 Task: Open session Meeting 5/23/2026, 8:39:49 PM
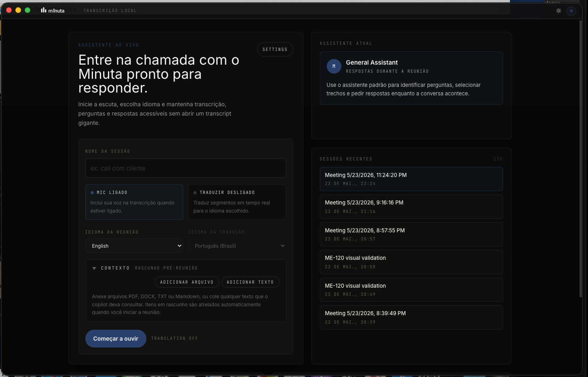pyautogui.click(x=411, y=317)
